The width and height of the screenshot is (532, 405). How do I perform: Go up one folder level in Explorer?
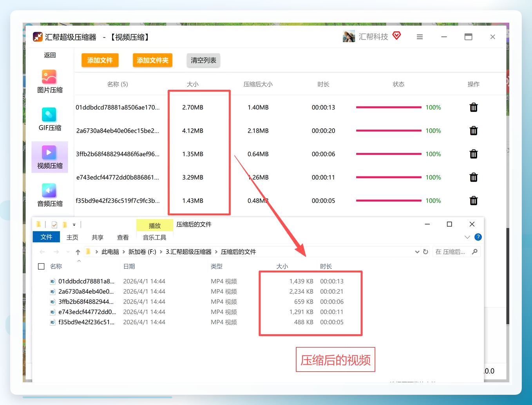tap(78, 252)
